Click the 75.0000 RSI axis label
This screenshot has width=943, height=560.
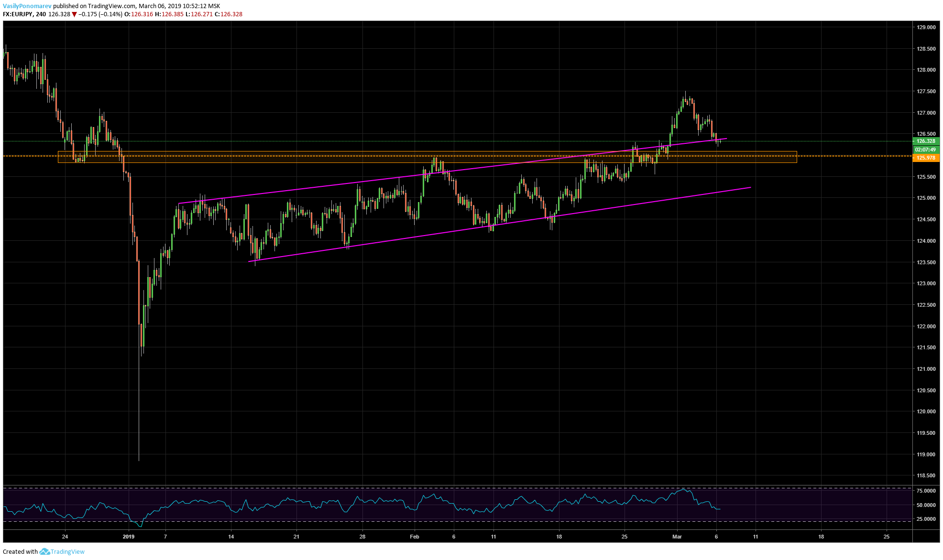point(926,491)
